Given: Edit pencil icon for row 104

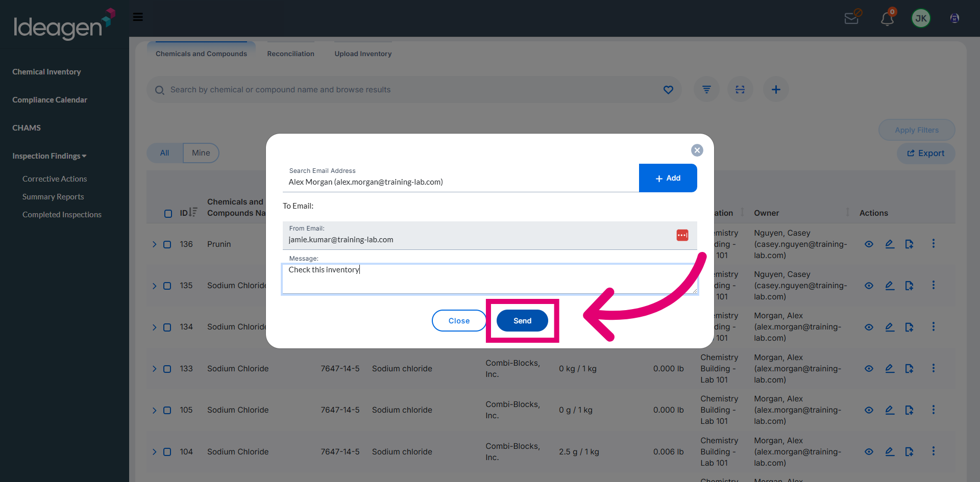Looking at the screenshot, I should pyautogui.click(x=890, y=452).
